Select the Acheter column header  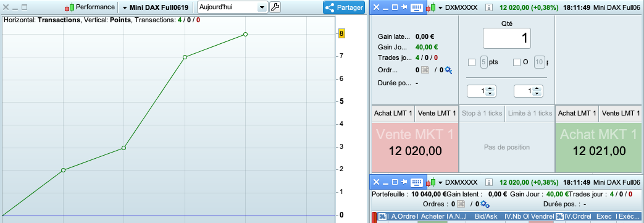coord(433,216)
